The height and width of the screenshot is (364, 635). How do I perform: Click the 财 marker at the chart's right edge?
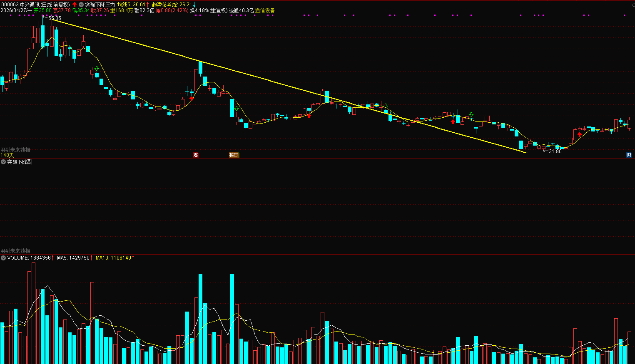(629, 155)
